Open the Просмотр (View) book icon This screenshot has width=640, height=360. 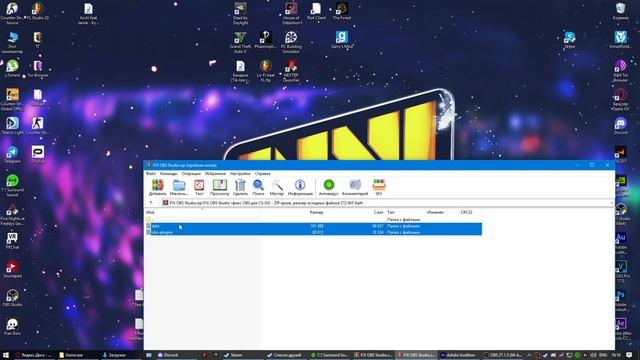coord(220,187)
